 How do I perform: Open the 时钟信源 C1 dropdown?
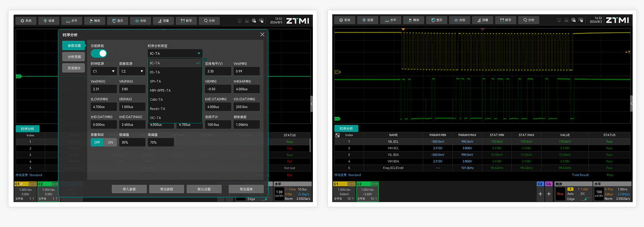tap(104, 71)
